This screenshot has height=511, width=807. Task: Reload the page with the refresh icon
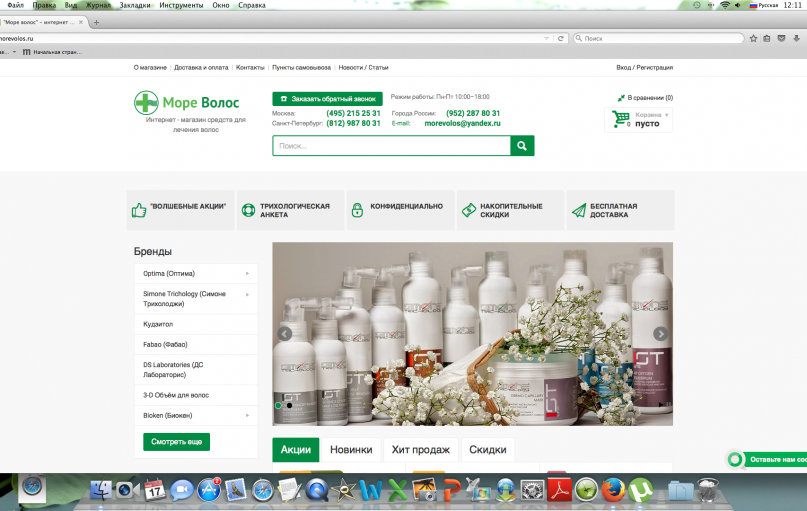click(x=560, y=39)
